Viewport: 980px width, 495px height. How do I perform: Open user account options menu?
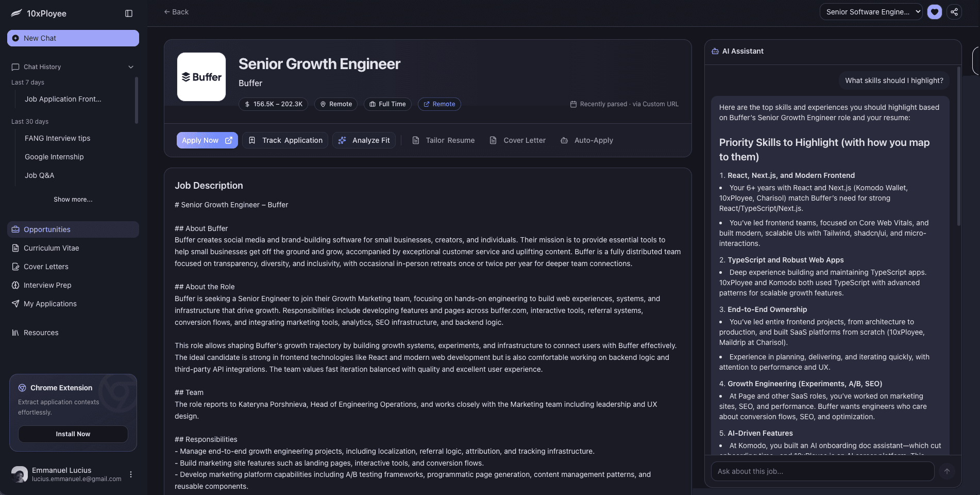coord(131,474)
